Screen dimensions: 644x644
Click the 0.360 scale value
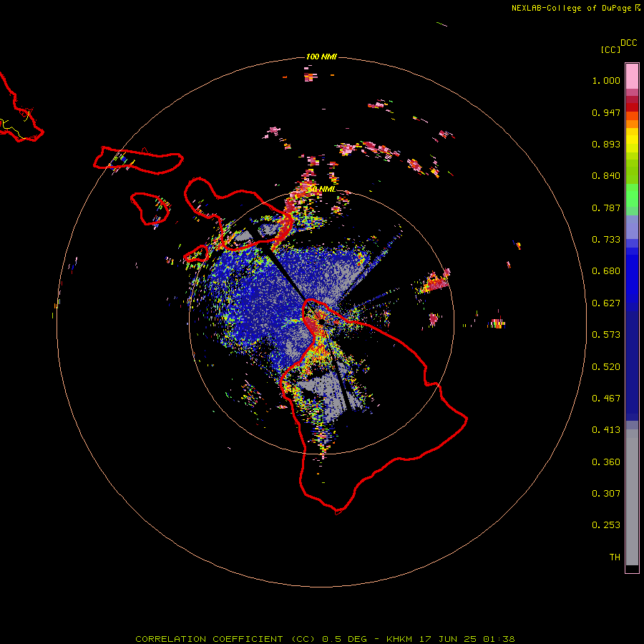click(x=606, y=462)
